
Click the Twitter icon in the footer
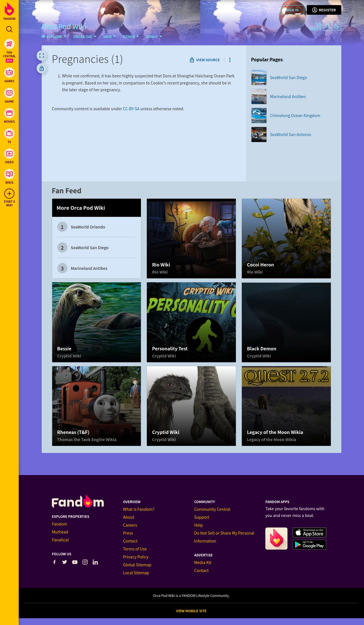[65, 562]
